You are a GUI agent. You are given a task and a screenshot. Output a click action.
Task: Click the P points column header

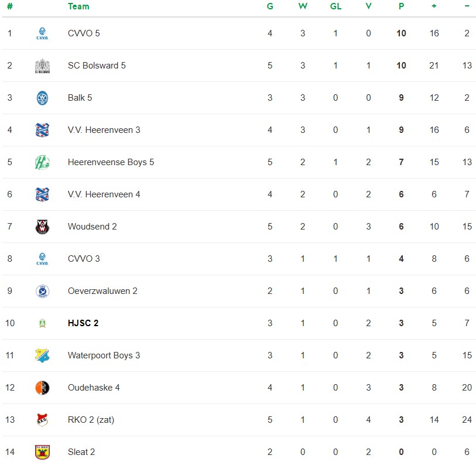pyautogui.click(x=401, y=6)
